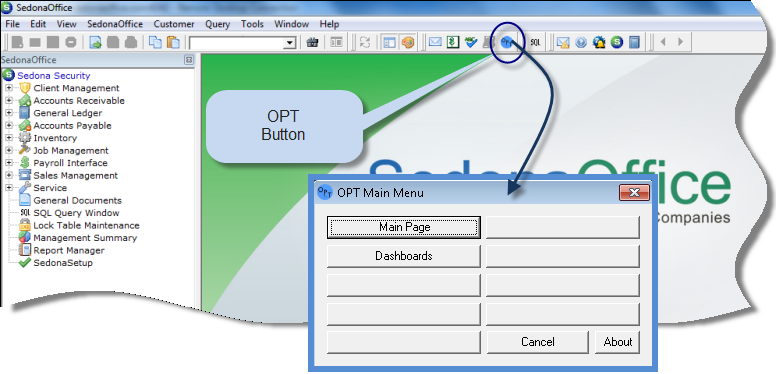This screenshot has height=374, width=778.
Task: Click the green dollar sign toolbar icon
Action: 452,42
